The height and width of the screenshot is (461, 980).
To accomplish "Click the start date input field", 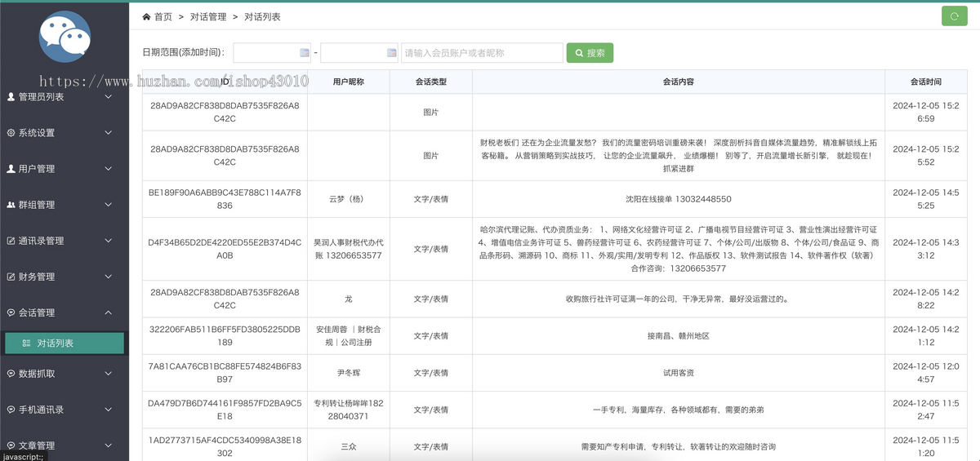I will (272, 53).
